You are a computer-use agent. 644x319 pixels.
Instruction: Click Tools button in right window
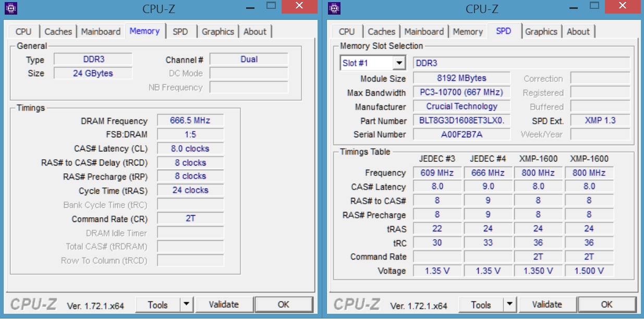pos(481,305)
